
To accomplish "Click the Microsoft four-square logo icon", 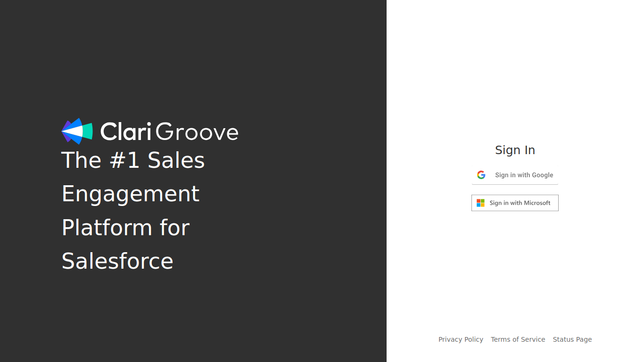I will (480, 203).
